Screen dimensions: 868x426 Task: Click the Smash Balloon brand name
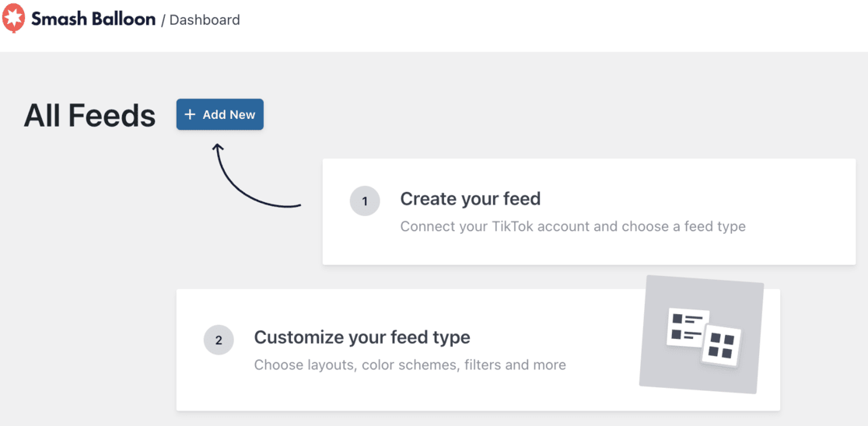coord(93,19)
